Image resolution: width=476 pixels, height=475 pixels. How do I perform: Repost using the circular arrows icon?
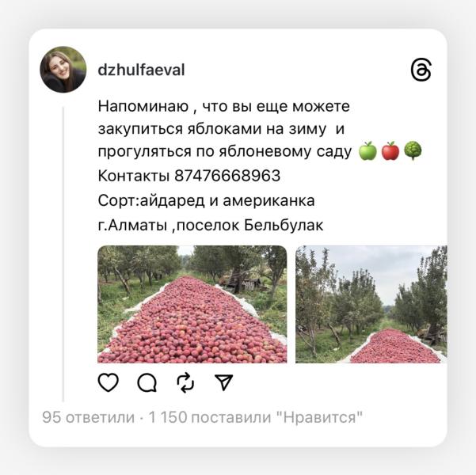(x=185, y=382)
